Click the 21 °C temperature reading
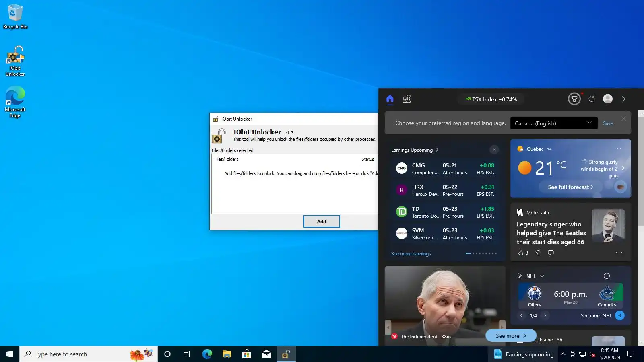Viewport: 644px width, 362px height. coord(551,167)
